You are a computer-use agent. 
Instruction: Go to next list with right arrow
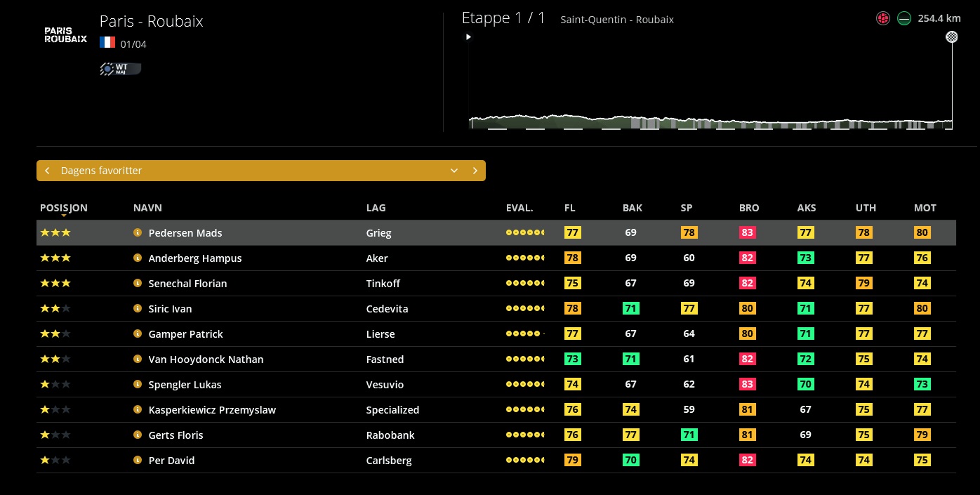475,171
